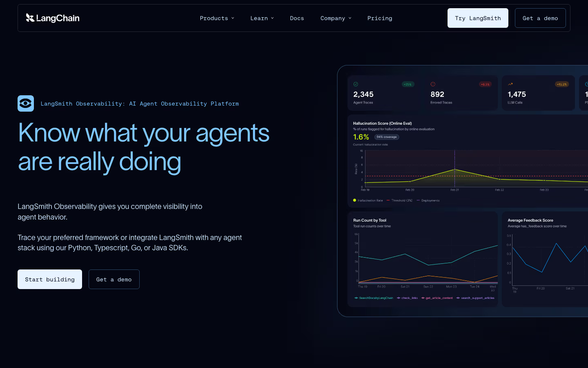
Task: Click the '+8.3%' badge on Errored Traces
Action: (x=485, y=84)
